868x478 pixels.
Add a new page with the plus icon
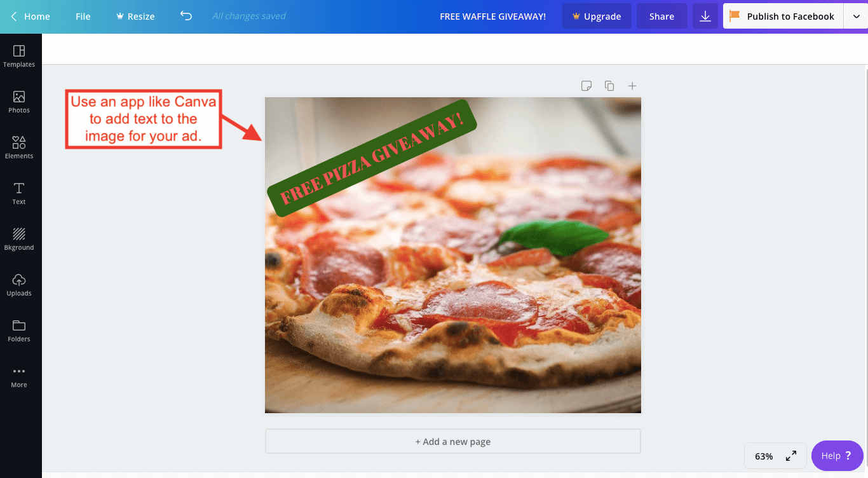pos(632,85)
